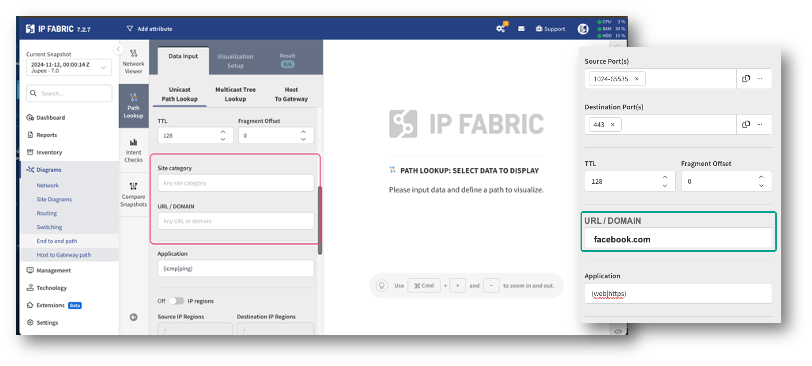Click the Add attribute filter icon
Viewport: 812px width, 366px height.
[x=130, y=29]
